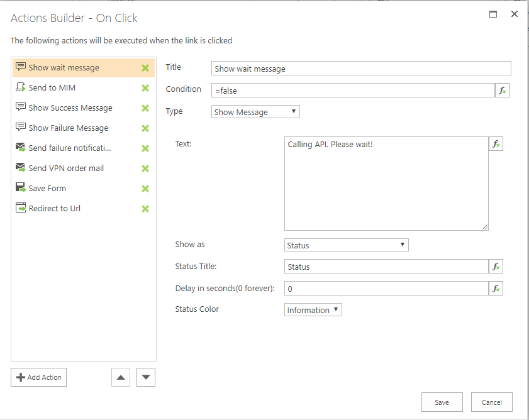Select Show Failure Message action

(68, 128)
